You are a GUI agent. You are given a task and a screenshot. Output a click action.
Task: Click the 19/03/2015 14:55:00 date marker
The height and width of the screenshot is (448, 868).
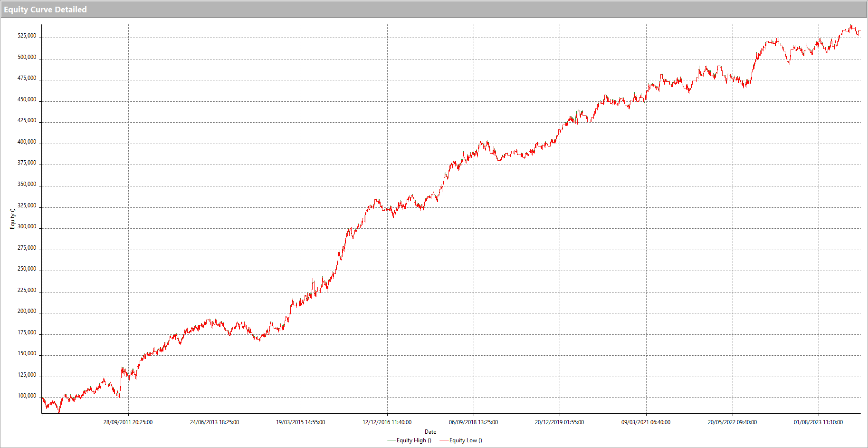[301, 422]
